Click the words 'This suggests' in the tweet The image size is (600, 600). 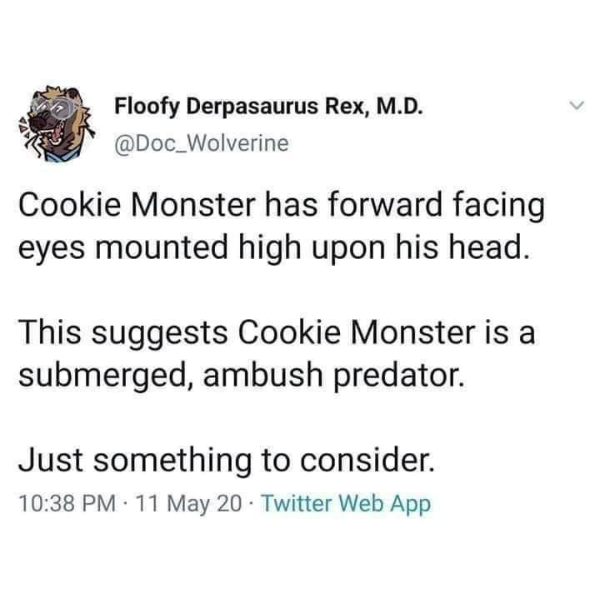point(123,334)
